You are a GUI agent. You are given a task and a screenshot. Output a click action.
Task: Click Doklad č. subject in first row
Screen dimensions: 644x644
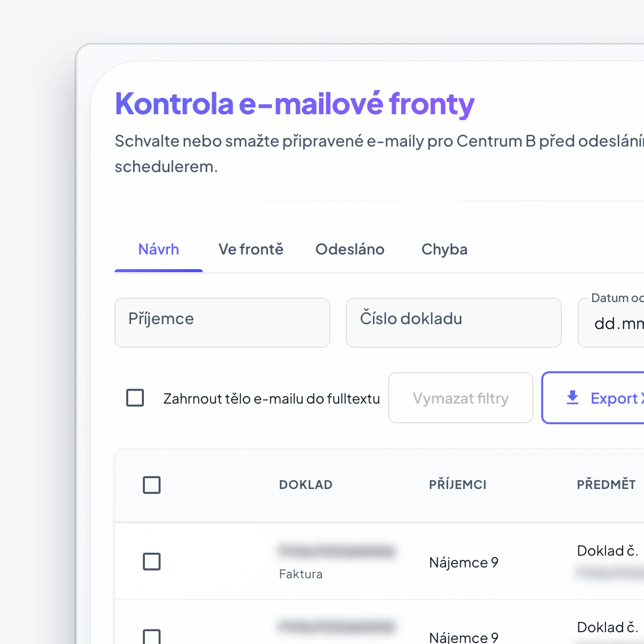[x=608, y=551]
